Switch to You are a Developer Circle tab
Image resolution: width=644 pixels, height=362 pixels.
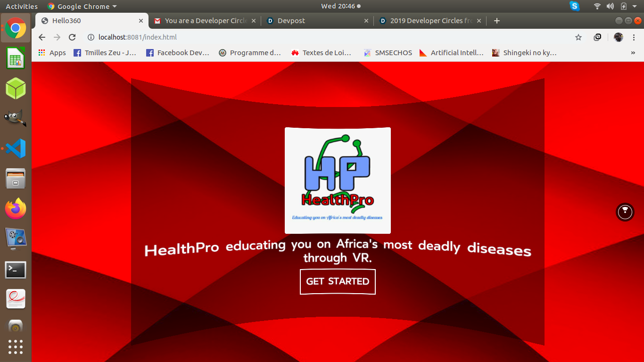pos(205,21)
